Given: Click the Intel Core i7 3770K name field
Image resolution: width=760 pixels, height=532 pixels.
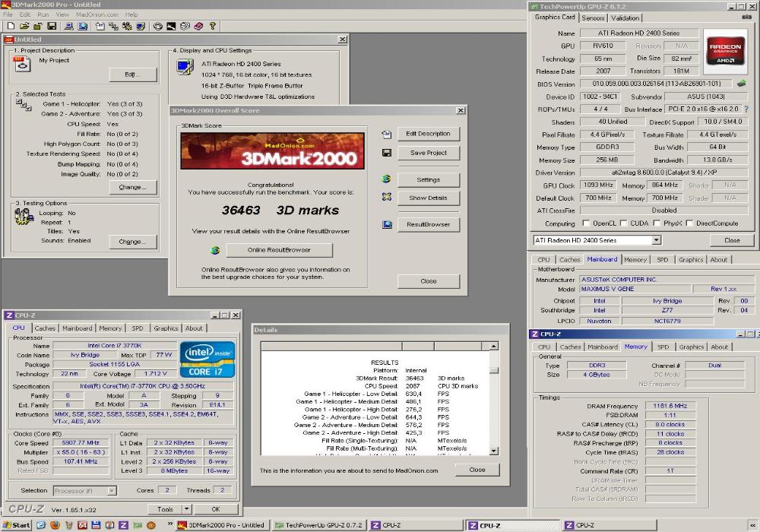Looking at the screenshot, I should (115, 346).
